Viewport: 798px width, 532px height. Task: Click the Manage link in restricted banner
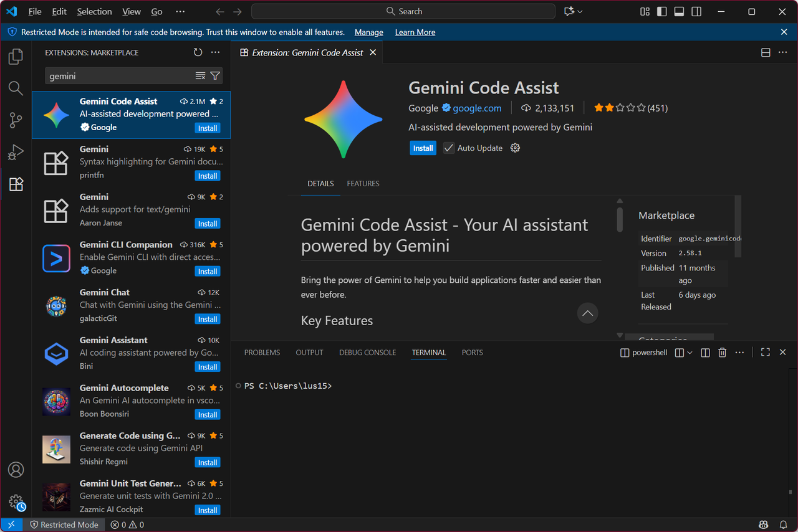[369, 32]
